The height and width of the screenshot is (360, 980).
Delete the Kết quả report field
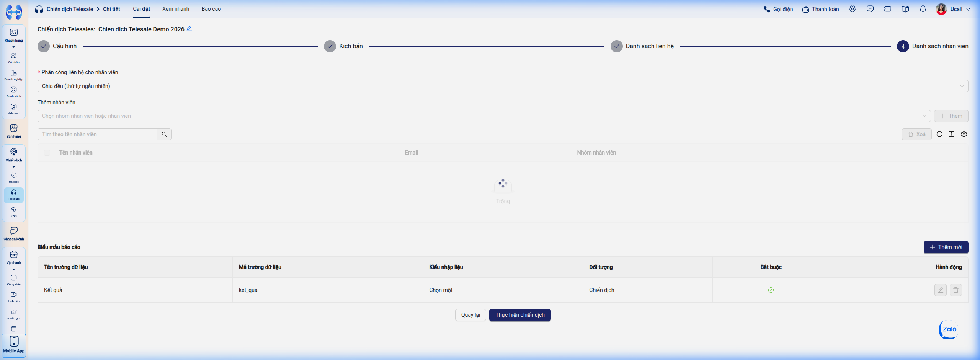click(956, 290)
